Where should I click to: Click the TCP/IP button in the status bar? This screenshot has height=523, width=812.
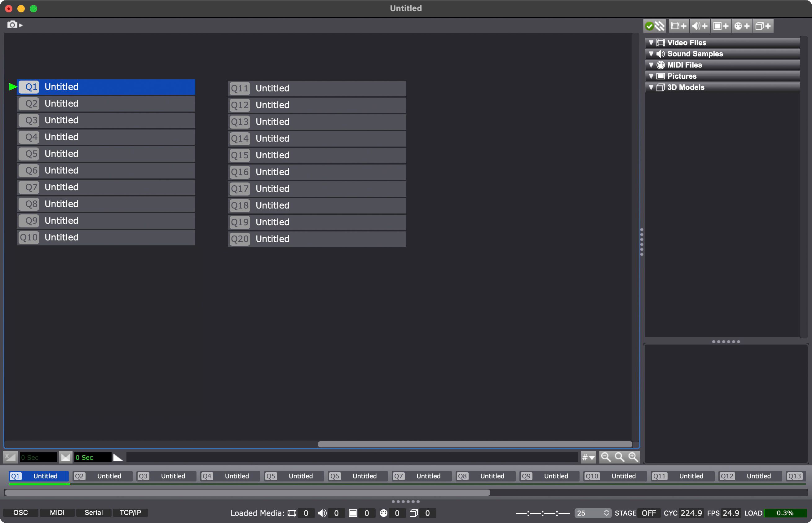[x=130, y=512]
